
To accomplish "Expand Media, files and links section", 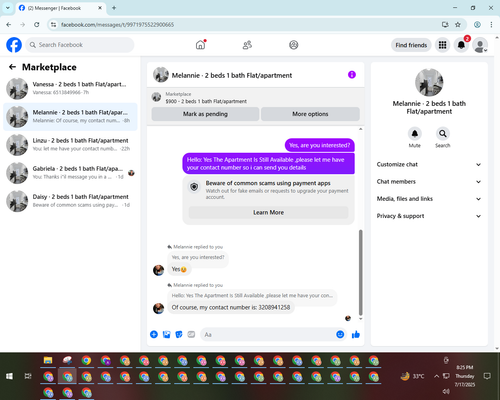I will (429, 199).
